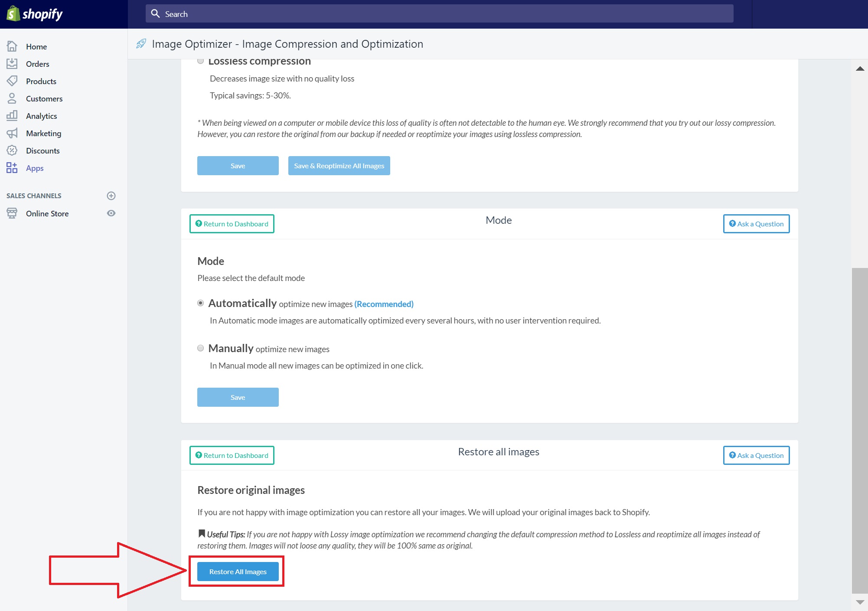Click the Discounts badge icon

point(12,150)
